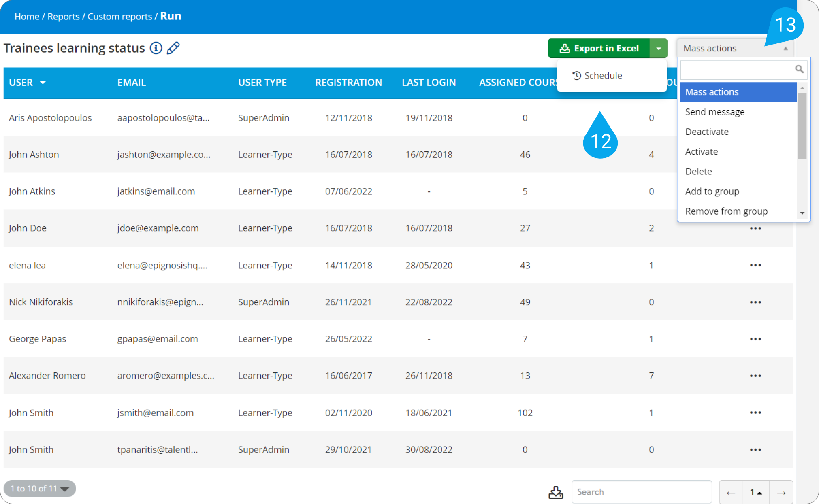Open options menu for Alexander Romero row
Screen dimensions: 819x504
pos(755,376)
